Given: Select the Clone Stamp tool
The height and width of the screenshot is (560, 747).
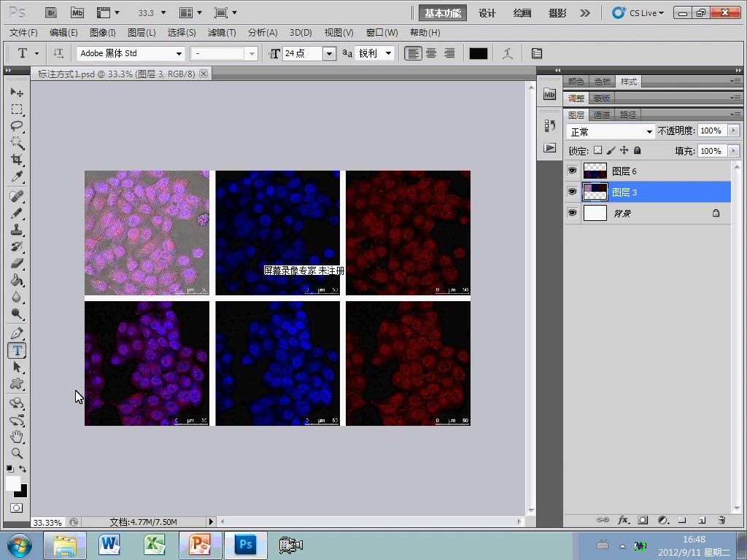Looking at the screenshot, I should point(17,230).
